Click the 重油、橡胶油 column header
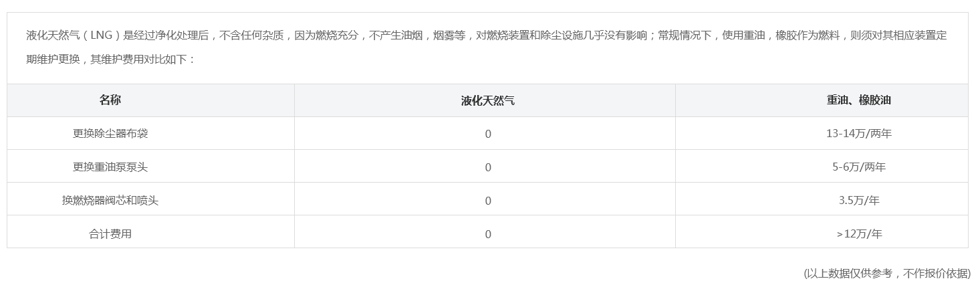Screen dimensions: 980x285 [859, 100]
